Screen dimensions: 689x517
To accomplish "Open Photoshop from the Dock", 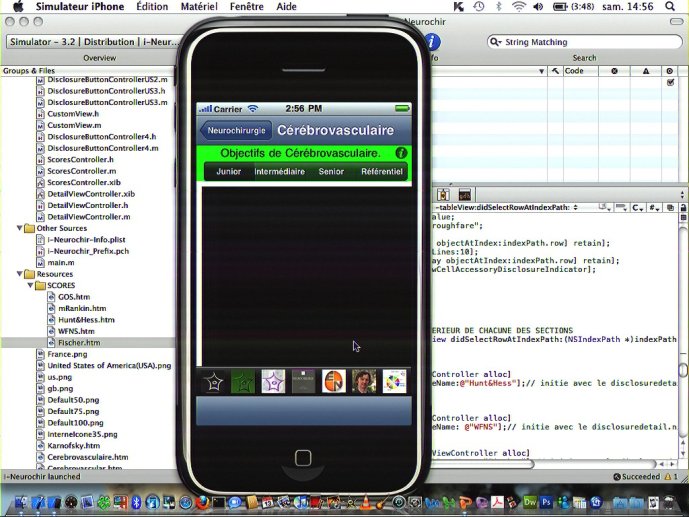I will tap(546, 502).
